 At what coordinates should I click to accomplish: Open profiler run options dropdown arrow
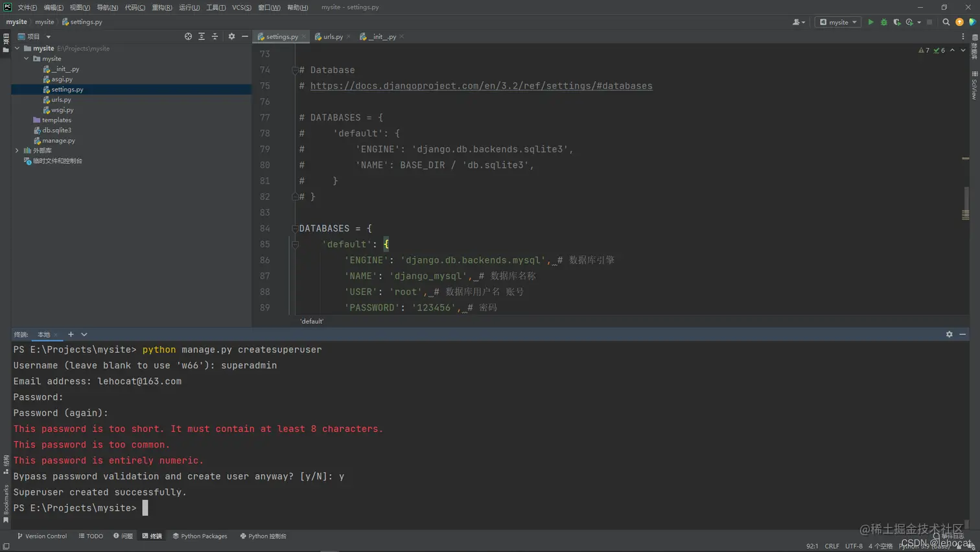919,22
